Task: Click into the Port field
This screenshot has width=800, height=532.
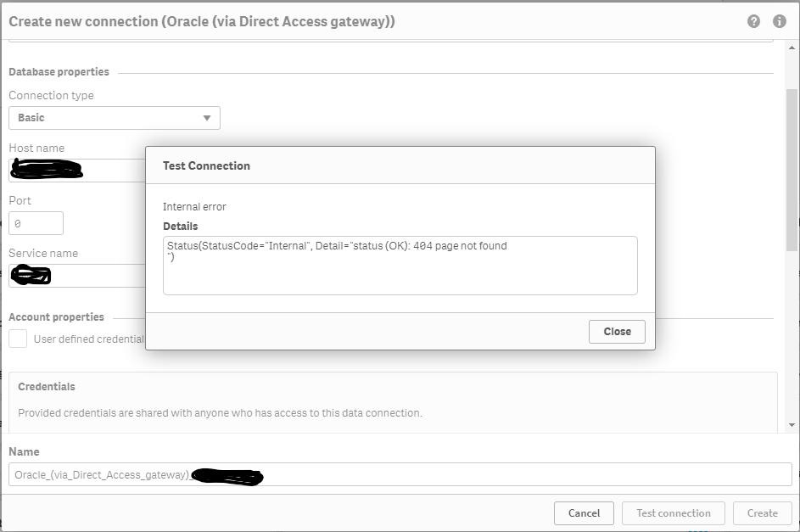Action: [36, 223]
